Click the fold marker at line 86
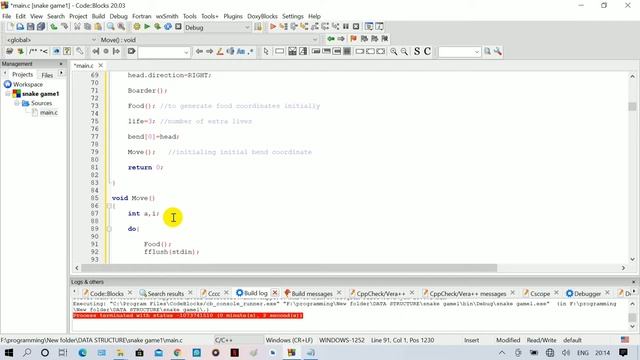640x360 pixels. 109,206
